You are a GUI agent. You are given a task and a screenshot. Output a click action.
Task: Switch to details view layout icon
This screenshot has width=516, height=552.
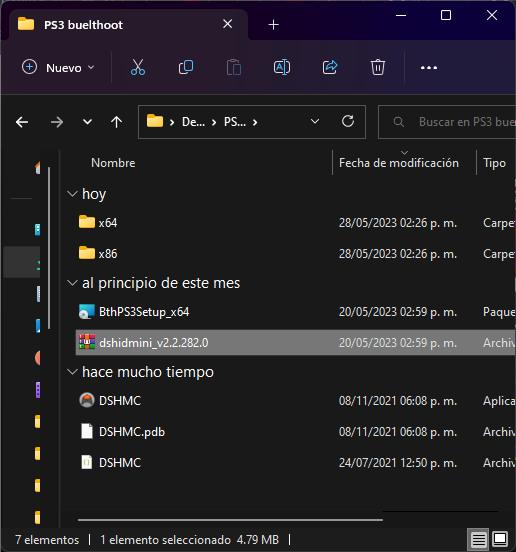click(x=479, y=539)
